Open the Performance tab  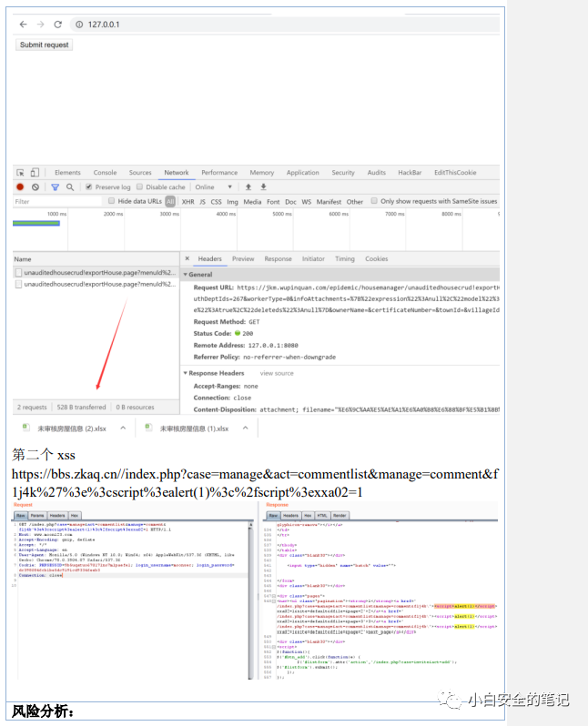(219, 173)
